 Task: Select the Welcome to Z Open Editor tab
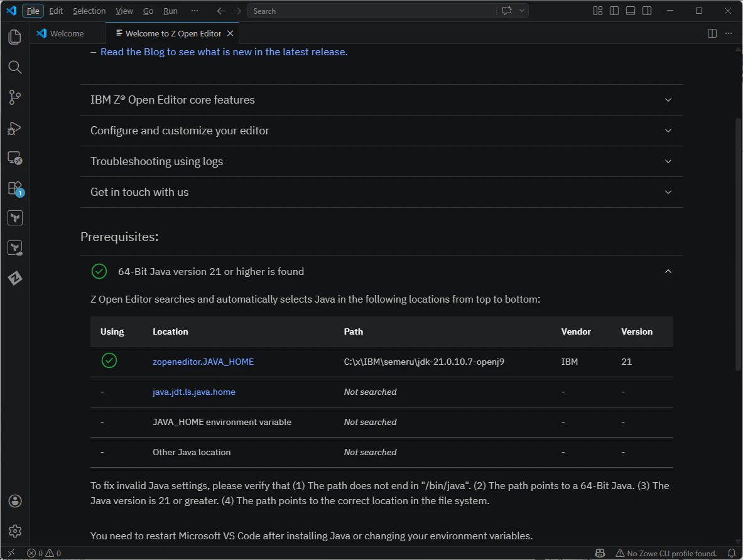coord(173,33)
